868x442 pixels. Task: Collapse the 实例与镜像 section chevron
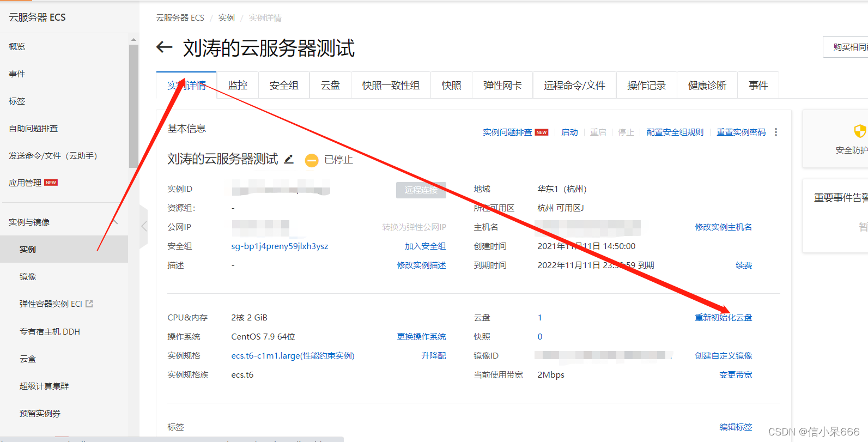[116, 222]
